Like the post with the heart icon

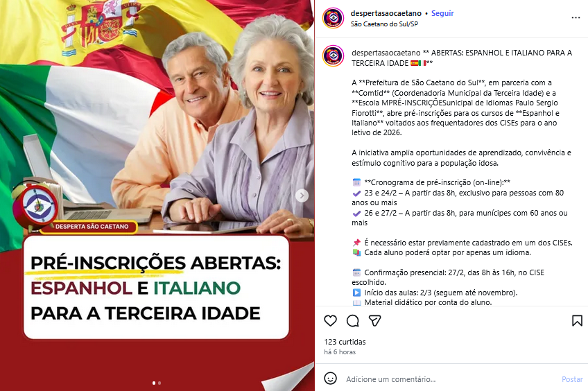tap(330, 321)
